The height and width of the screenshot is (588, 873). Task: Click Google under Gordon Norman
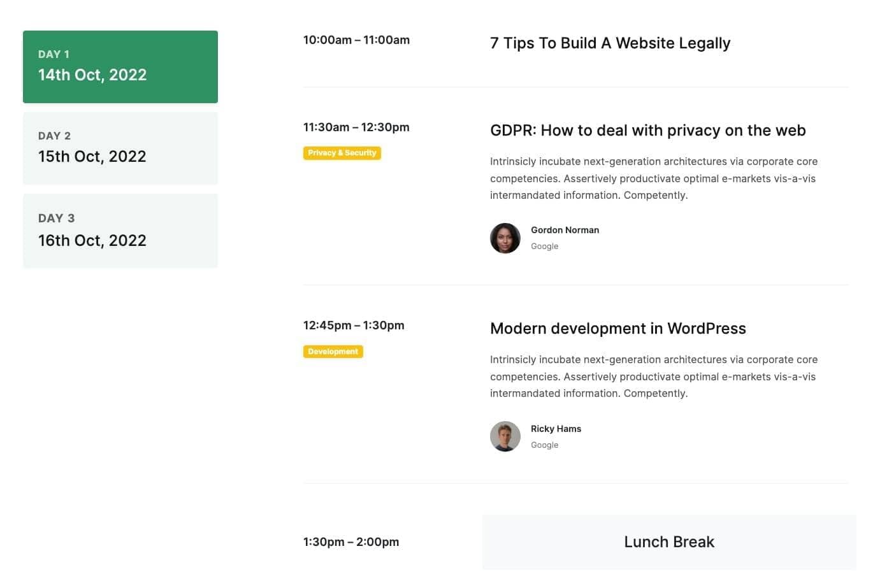[544, 247]
